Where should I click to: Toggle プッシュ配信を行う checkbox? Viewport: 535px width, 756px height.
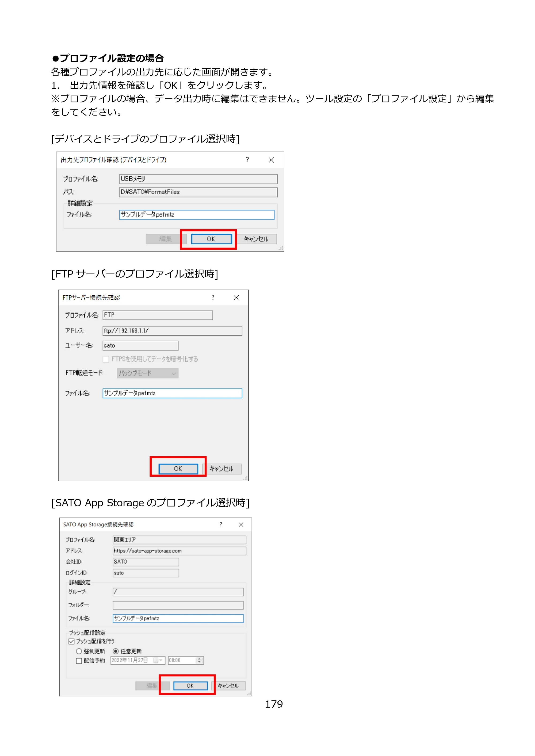(x=71, y=641)
